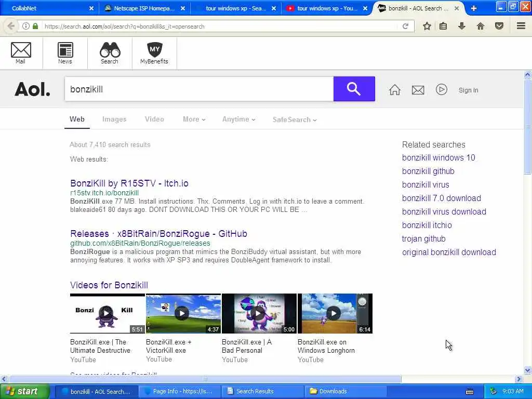The image size is (532, 399).
Task: Play the 4:37 BonziKill + VictorKill video
Action: click(183, 313)
